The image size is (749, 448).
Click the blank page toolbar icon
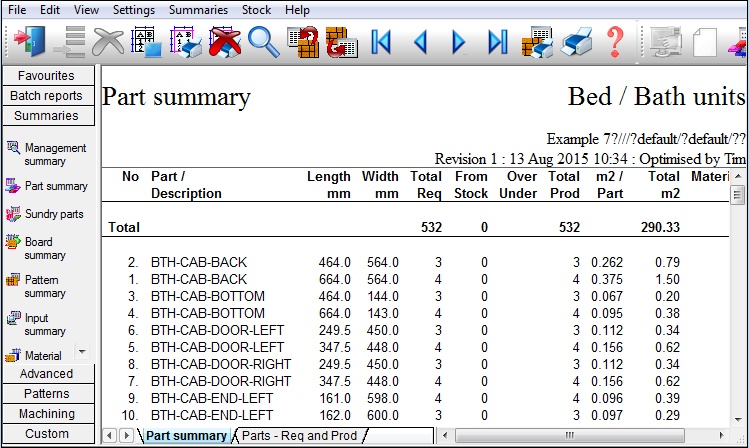pos(705,42)
